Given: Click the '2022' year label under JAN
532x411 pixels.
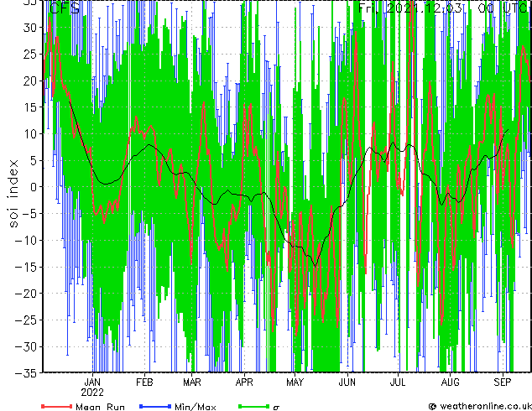Looking at the screenshot, I should pos(92,393).
